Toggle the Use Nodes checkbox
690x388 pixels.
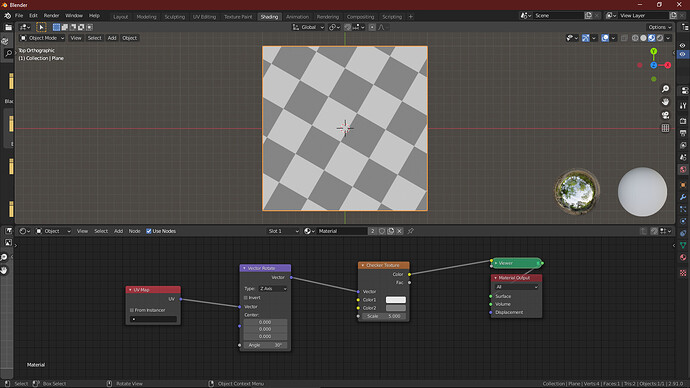pos(149,231)
